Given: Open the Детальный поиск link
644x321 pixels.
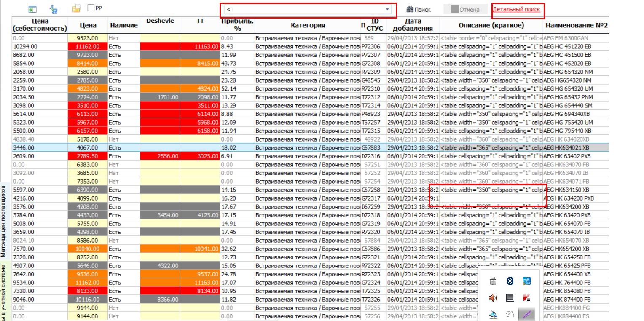Looking at the screenshot, I should pyautogui.click(x=516, y=9).
